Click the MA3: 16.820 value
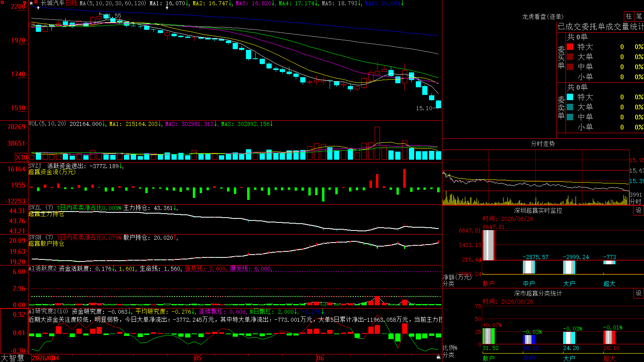The image size is (644, 362). pyautogui.click(x=255, y=3)
